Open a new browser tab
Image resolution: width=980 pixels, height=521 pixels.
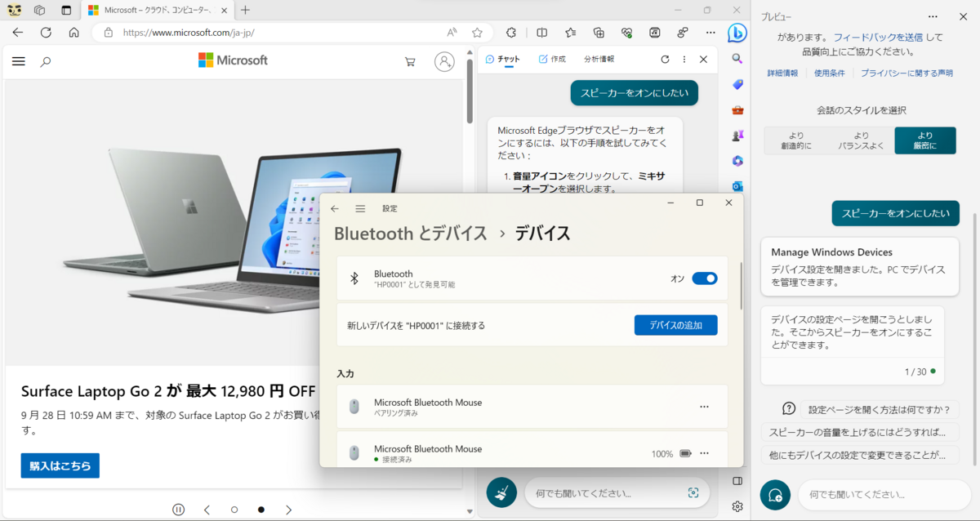(x=246, y=10)
